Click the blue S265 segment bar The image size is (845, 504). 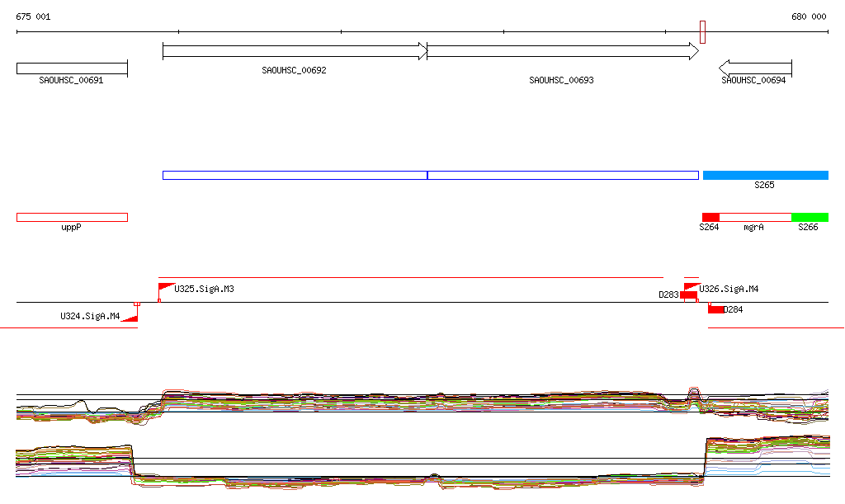tap(765, 175)
